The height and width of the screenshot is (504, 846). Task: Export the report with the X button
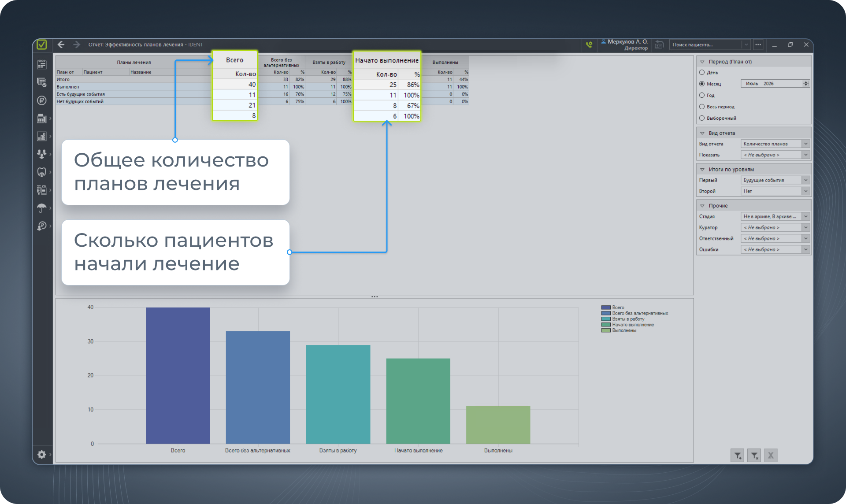click(x=771, y=456)
